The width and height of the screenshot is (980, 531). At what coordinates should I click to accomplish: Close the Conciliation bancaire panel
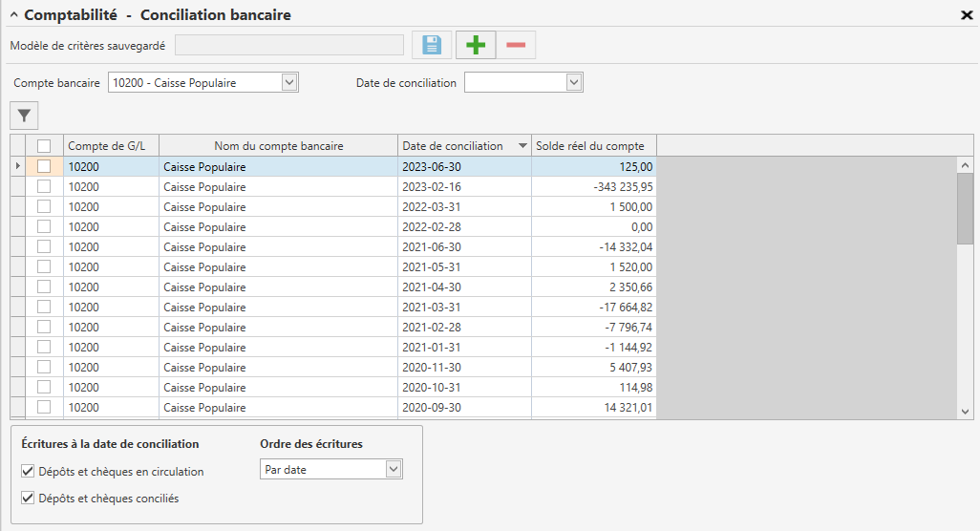[967, 15]
